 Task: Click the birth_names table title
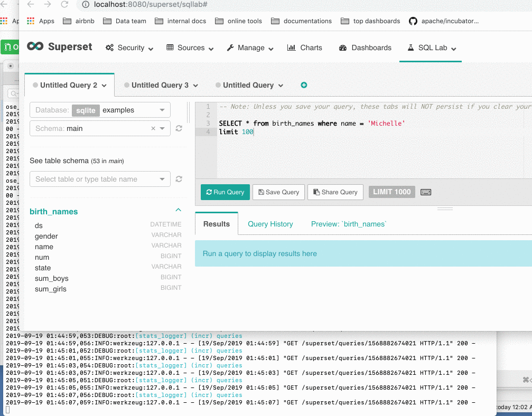click(53, 212)
